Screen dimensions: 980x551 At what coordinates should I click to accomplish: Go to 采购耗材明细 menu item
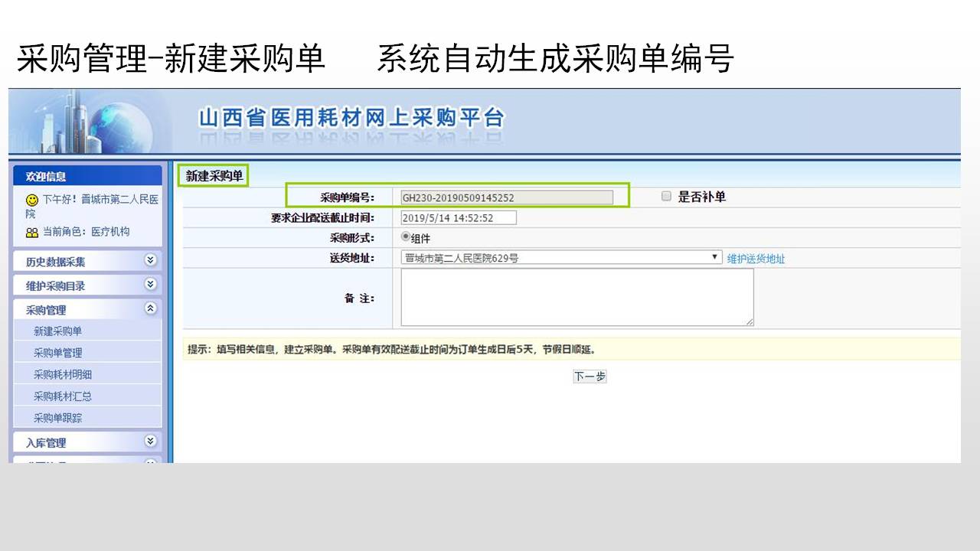tap(62, 374)
